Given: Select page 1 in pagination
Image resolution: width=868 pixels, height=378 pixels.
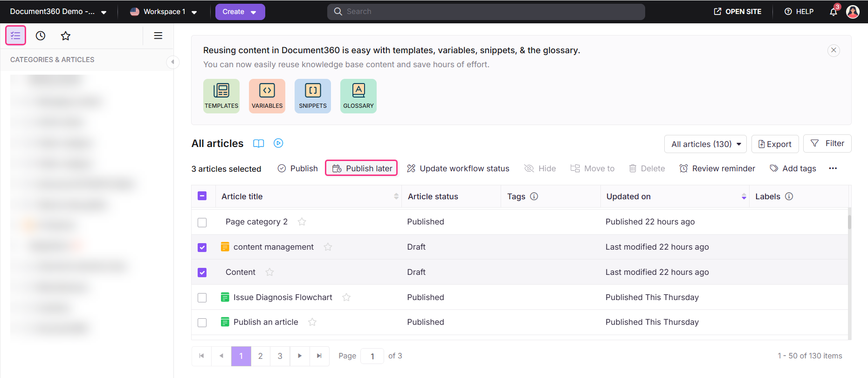Looking at the screenshot, I should click(x=241, y=356).
